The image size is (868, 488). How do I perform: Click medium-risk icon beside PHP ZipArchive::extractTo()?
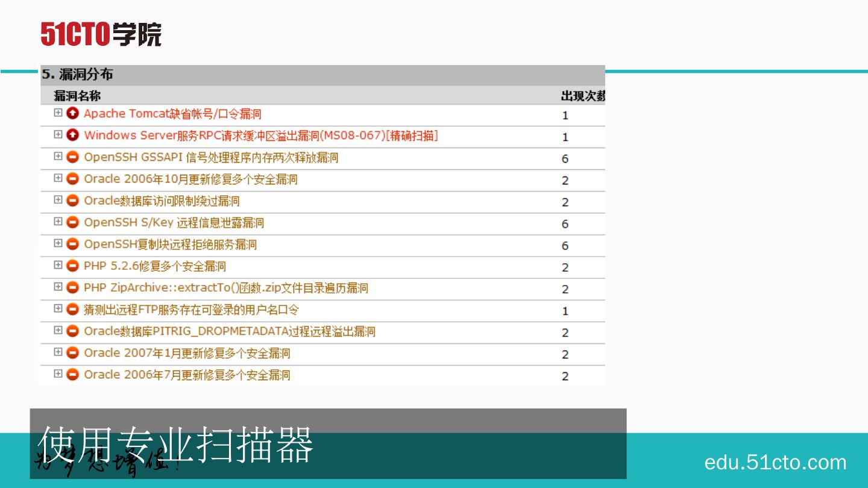tap(73, 287)
